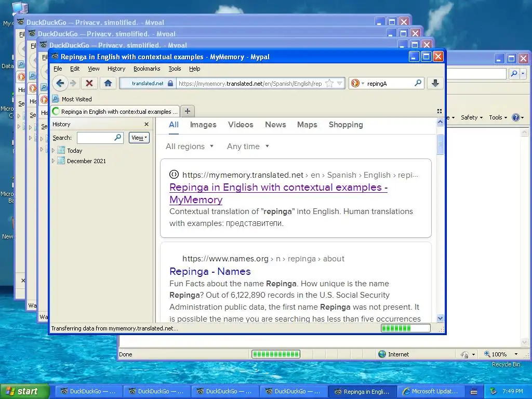532x399 pixels.
Task: Close the History sidebar
Action: tap(146, 124)
